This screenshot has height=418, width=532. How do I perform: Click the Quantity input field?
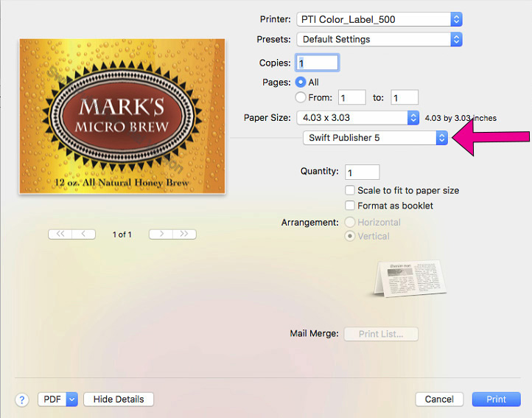point(362,173)
